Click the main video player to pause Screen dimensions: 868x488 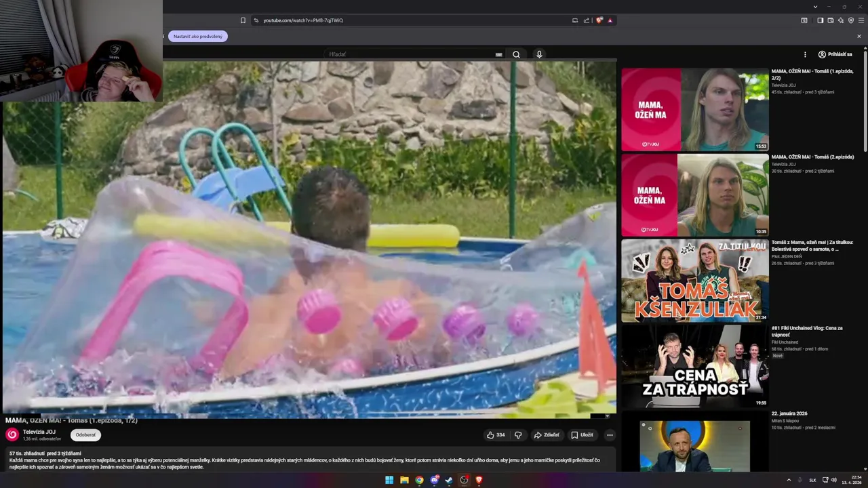[x=309, y=237]
